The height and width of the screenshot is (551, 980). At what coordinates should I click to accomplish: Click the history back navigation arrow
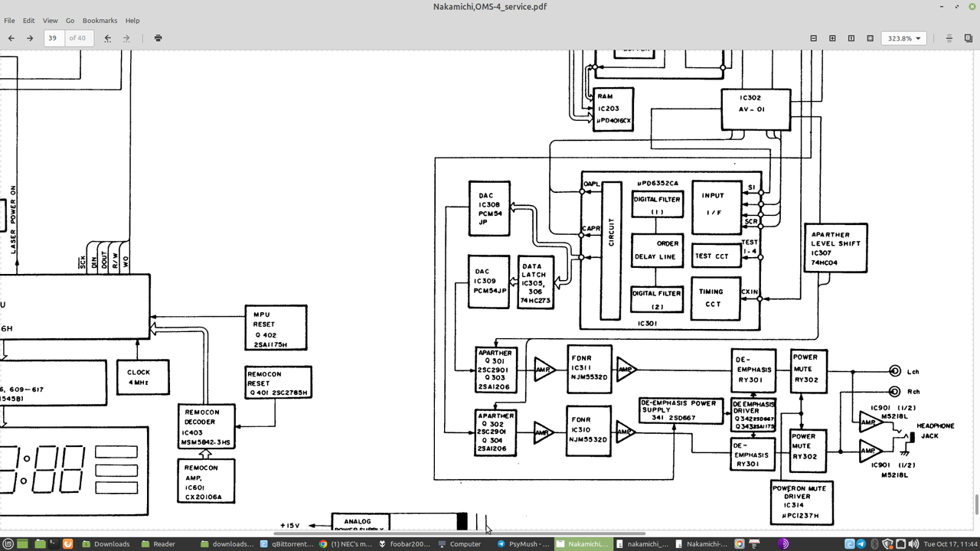(x=108, y=37)
